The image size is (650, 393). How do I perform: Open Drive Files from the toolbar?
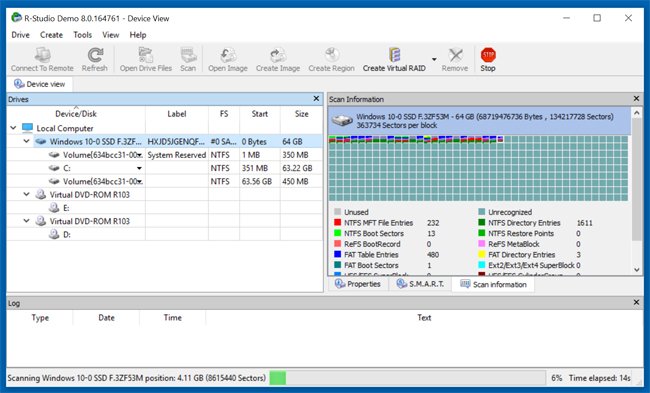146,59
